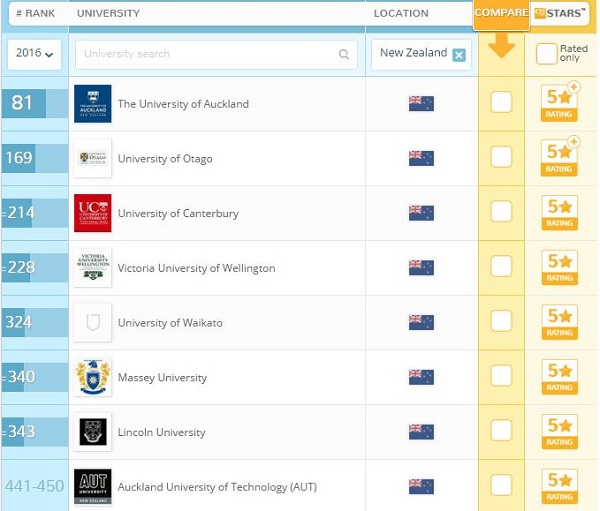Open 5-star rating badge for AUT
The height and width of the screenshot is (511, 600).
tap(559, 487)
